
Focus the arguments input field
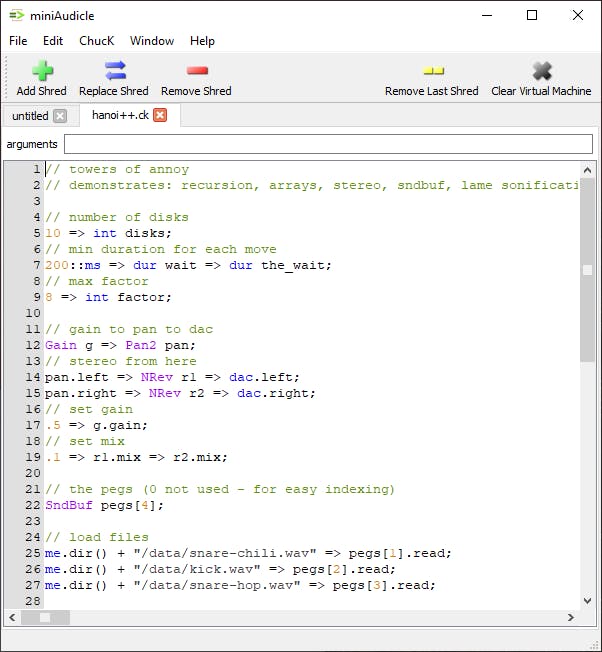(328, 144)
